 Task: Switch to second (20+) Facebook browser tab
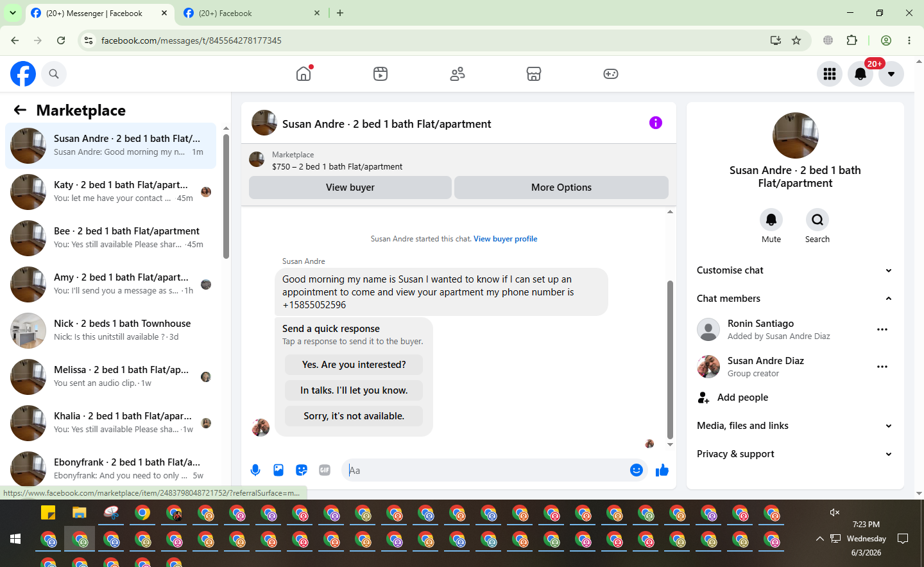252,13
